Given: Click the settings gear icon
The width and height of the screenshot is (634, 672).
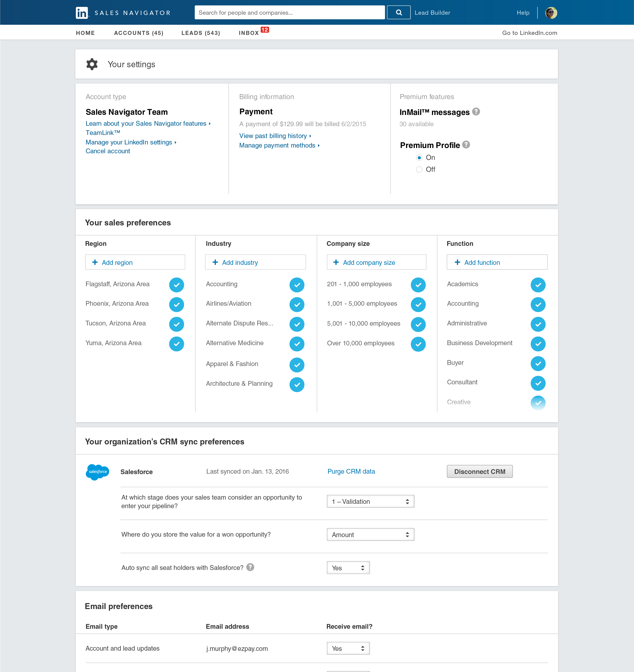Looking at the screenshot, I should click(x=92, y=64).
